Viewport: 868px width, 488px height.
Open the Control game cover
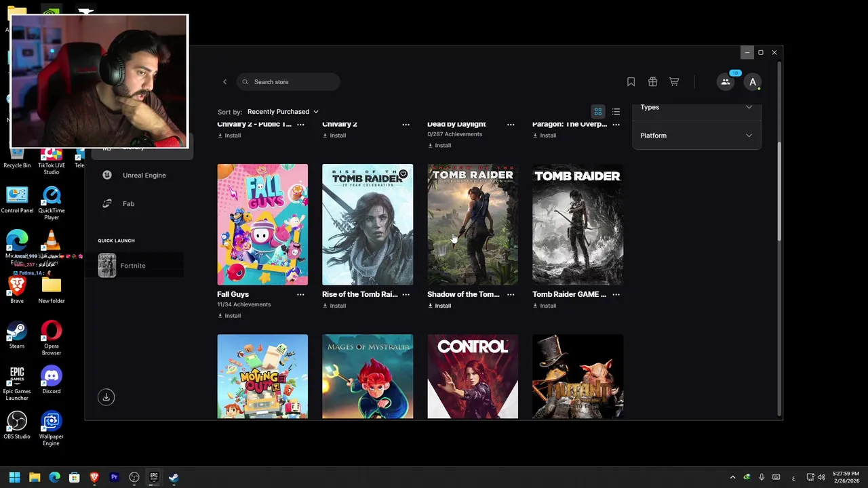tap(473, 376)
